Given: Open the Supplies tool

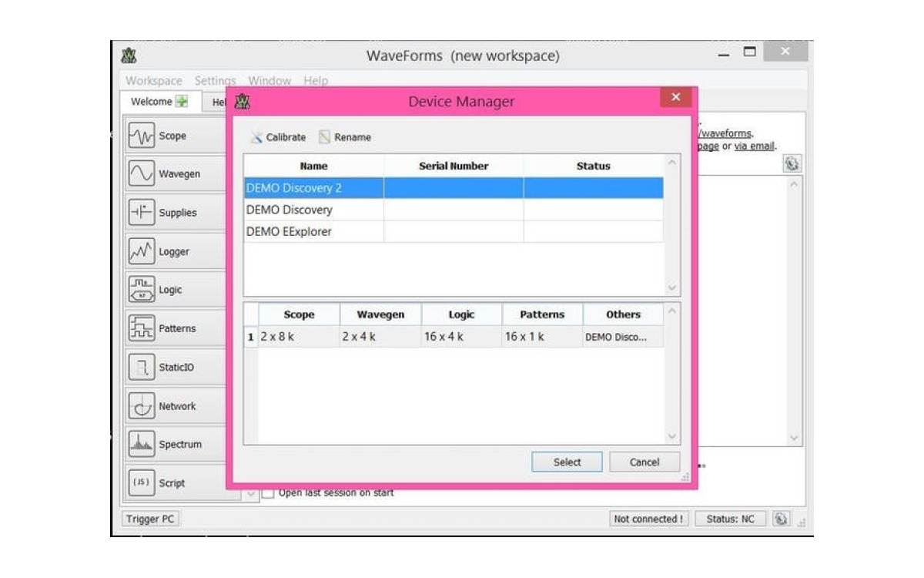Looking at the screenshot, I should [x=176, y=213].
